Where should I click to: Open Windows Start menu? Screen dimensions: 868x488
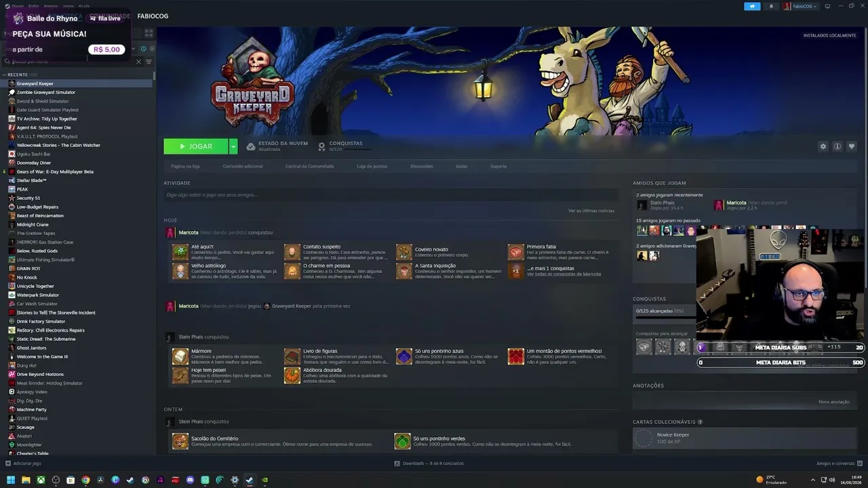tap(11, 480)
